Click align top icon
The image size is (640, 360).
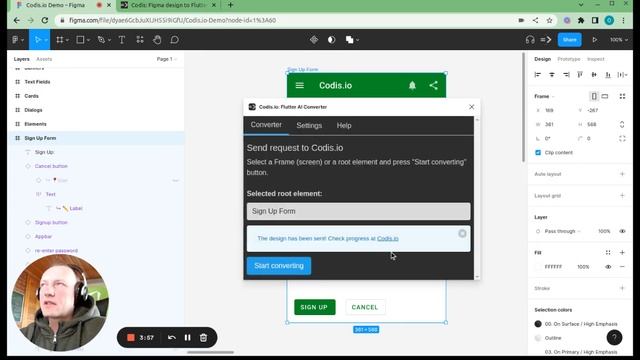pyautogui.click(x=580, y=75)
